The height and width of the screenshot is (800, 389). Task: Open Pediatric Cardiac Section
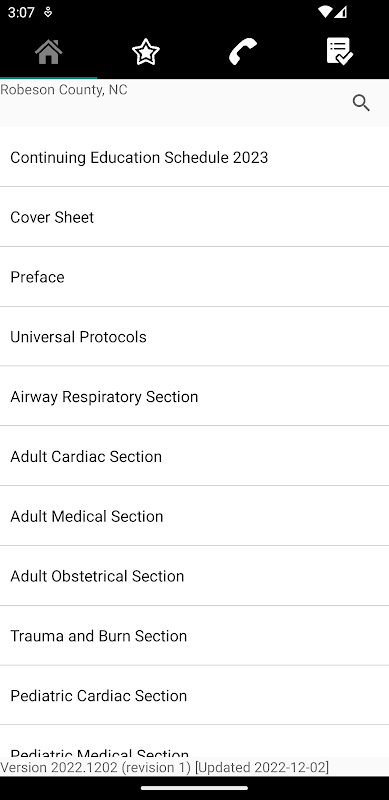[x=194, y=695]
